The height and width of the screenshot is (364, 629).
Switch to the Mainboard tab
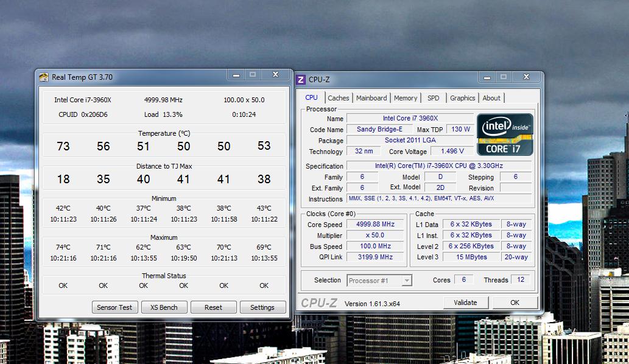[371, 98]
